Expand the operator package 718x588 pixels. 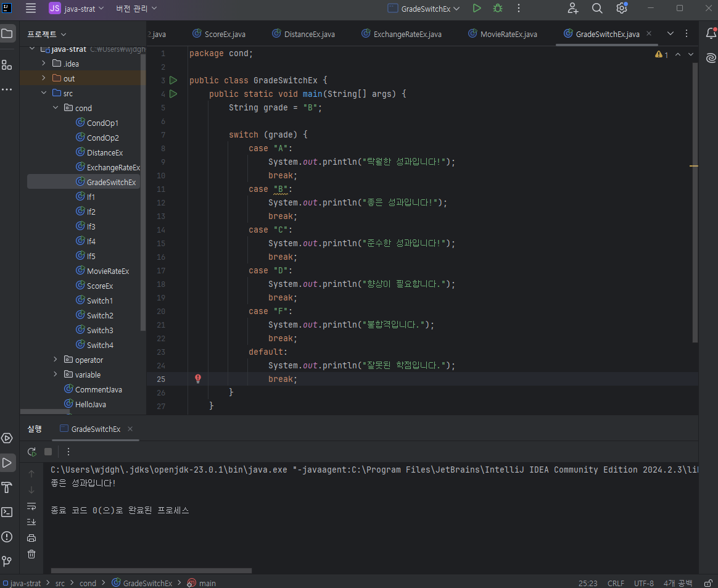tap(56, 360)
